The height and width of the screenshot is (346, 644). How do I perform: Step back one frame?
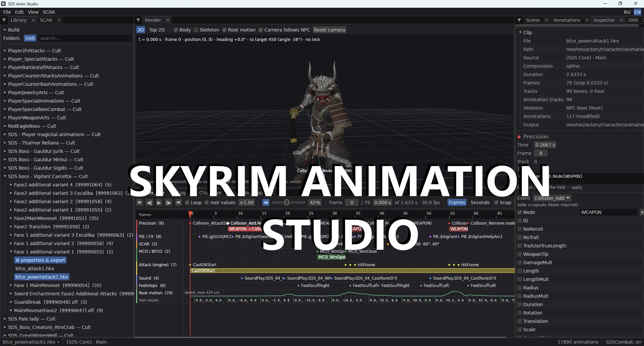(149, 203)
